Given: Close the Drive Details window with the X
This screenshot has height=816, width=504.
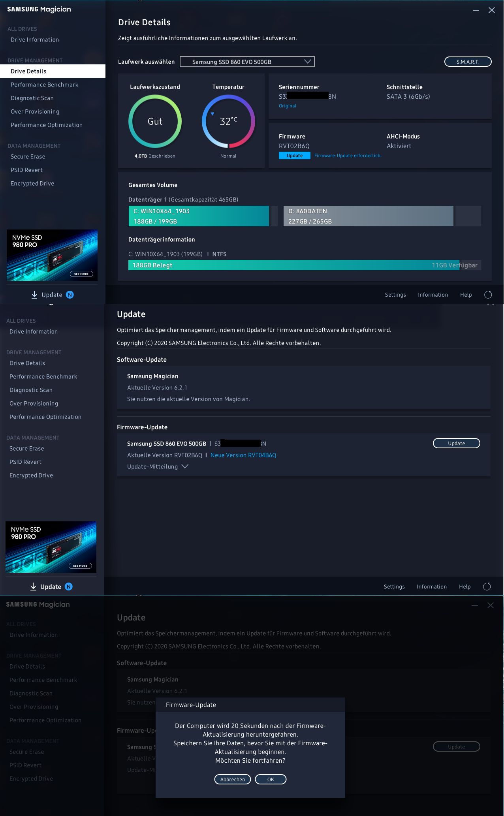Looking at the screenshot, I should (492, 10).
